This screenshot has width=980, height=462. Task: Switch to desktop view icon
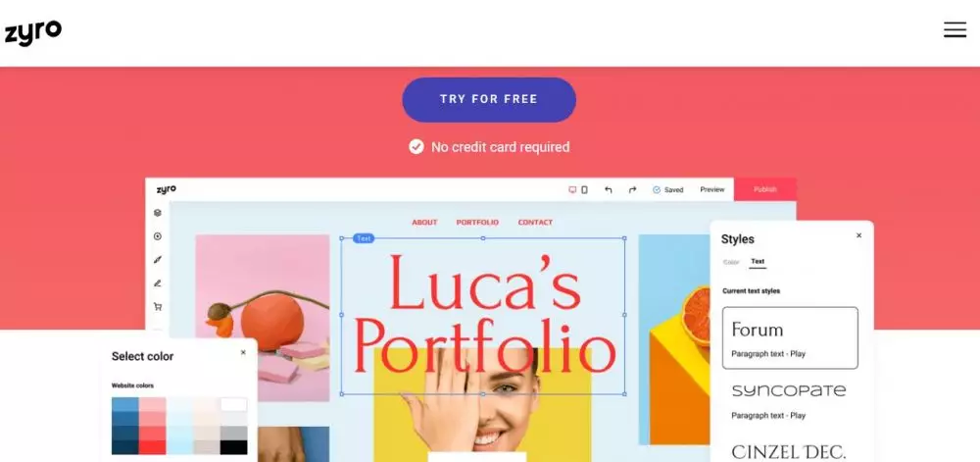pos(572,190)
